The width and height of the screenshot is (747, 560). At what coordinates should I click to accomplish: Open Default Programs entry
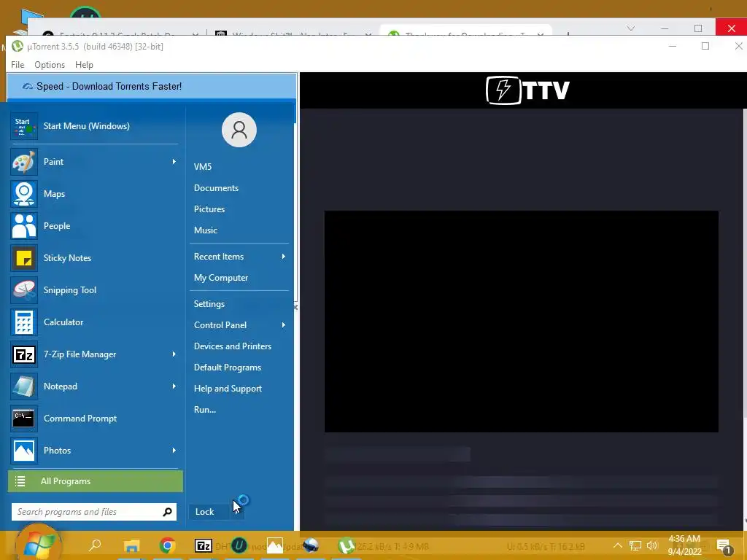point(228,367)
